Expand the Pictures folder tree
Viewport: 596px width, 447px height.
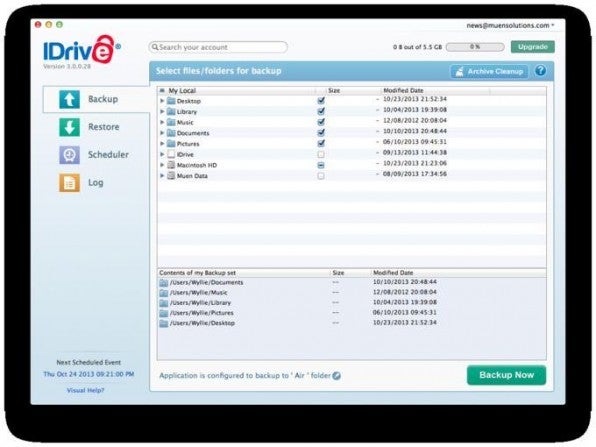click(162, 144)
